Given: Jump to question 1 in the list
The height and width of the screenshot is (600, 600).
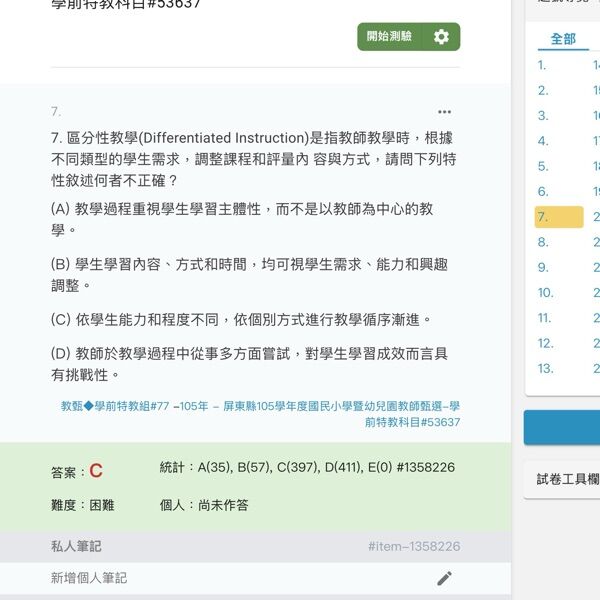Looking at the screenshot, I should (x=542, y=65).
